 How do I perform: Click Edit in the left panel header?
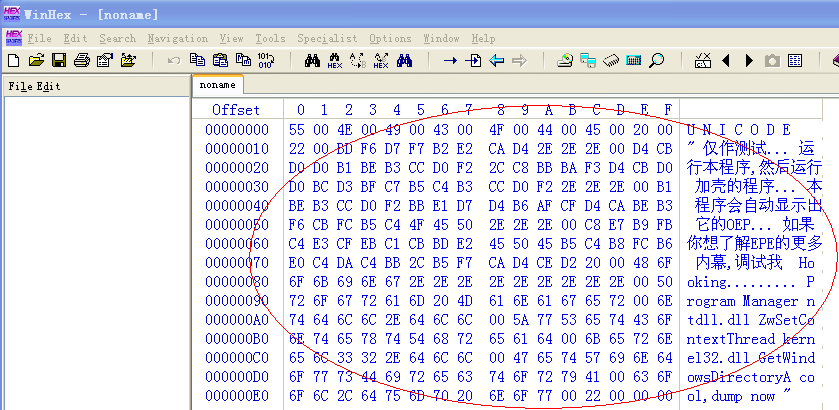pyautogui.click(x=48, y=86)
